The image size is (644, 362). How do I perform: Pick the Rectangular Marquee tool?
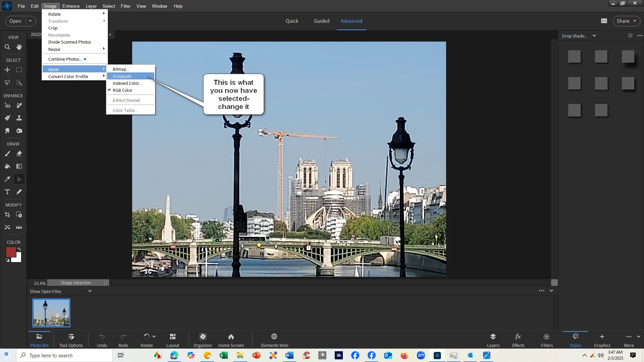[x=19, y=70]
